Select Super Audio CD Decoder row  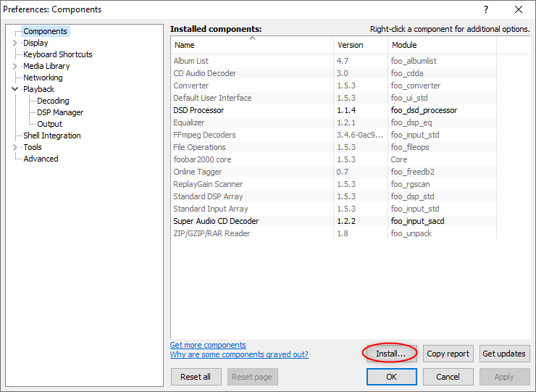(x=333, y=221)
